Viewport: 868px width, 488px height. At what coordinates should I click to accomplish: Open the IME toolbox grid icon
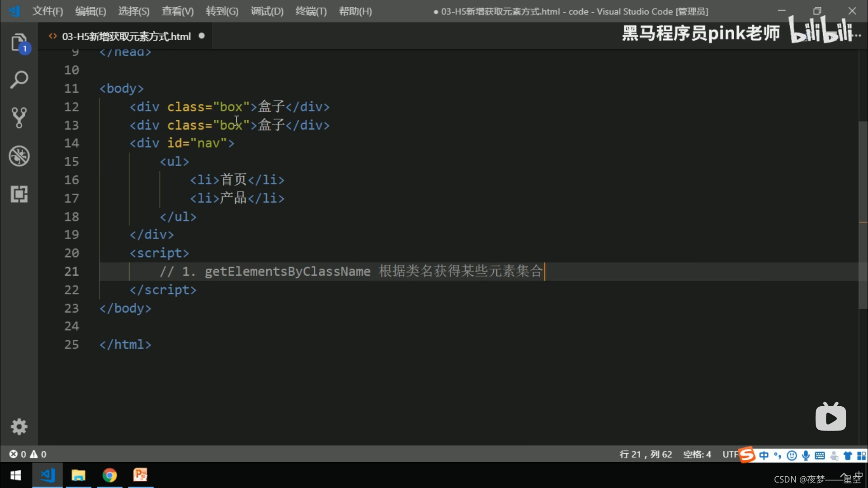tap(862, 455)
